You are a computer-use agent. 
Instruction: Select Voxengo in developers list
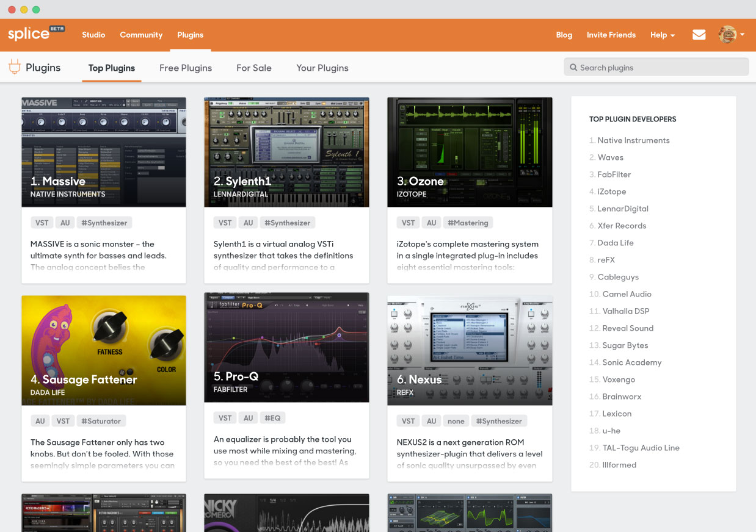coord(619,379)
